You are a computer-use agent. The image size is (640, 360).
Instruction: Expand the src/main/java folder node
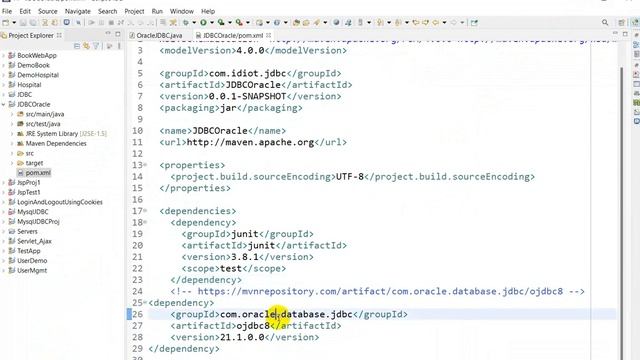[12, 114]
